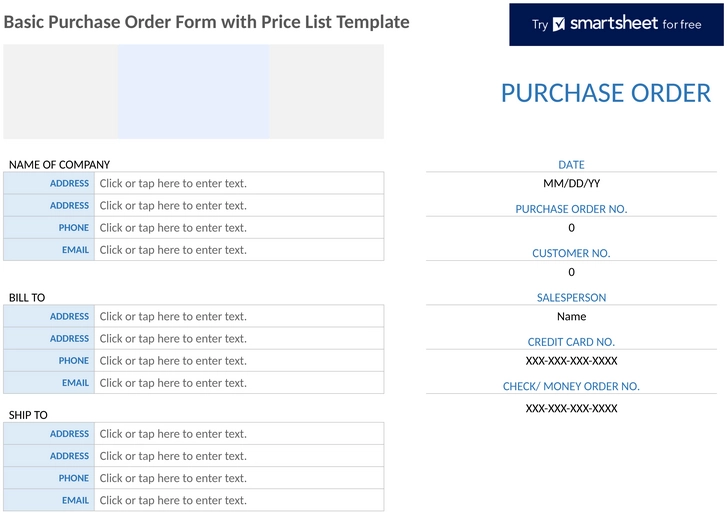Select the second Bill To ADDRESS field

click(239, 339)
